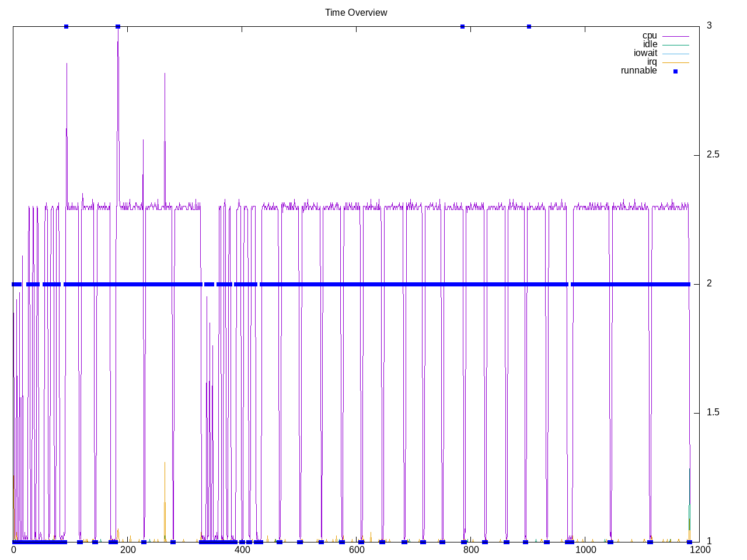The image size is (747, 560).
Task: Click the y-axis tick label 3
Action: coord(709,26)
